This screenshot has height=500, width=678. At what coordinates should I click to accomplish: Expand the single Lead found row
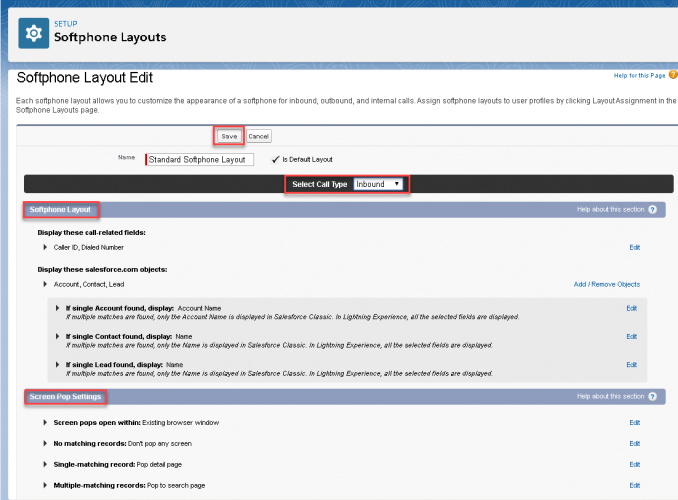57,365
